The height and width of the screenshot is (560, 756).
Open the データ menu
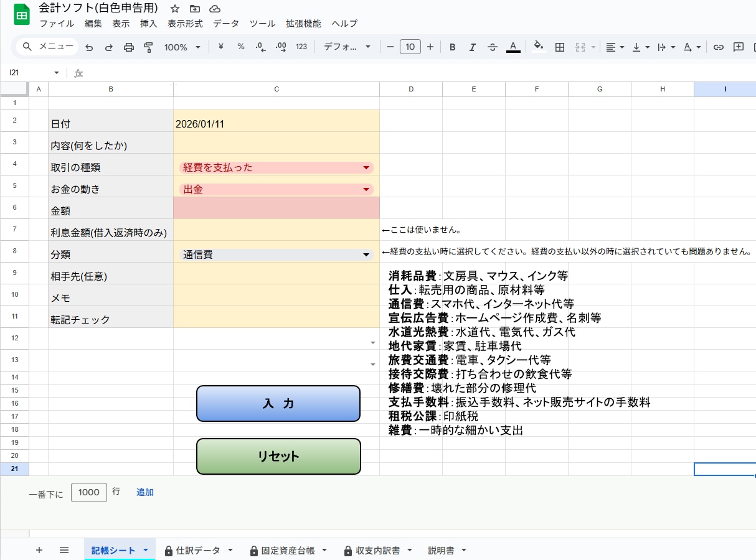pyautogui.click(x=226, y=24)
